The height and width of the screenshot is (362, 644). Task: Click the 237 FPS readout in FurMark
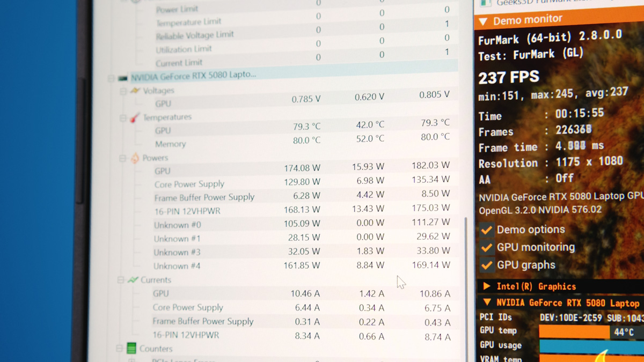pyautogui.click(x=509, y=78)
